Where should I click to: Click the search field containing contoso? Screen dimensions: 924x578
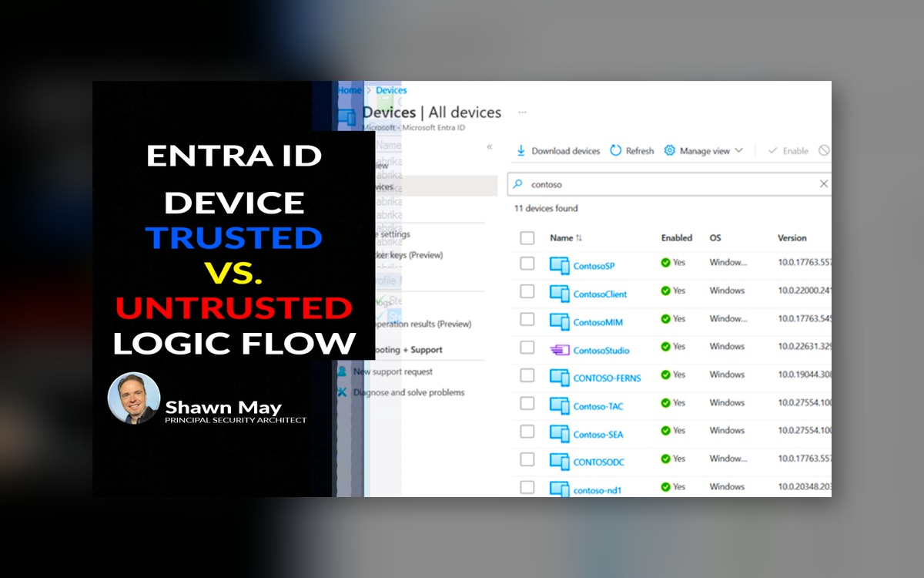click(669, 184)
